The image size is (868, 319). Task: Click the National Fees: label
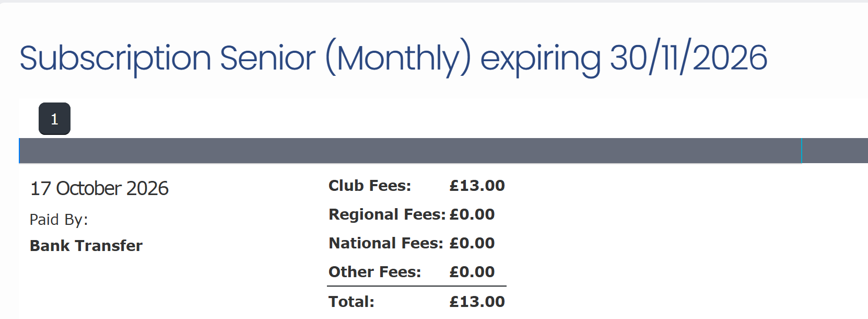pyautogui.click(x=386, y=243)
